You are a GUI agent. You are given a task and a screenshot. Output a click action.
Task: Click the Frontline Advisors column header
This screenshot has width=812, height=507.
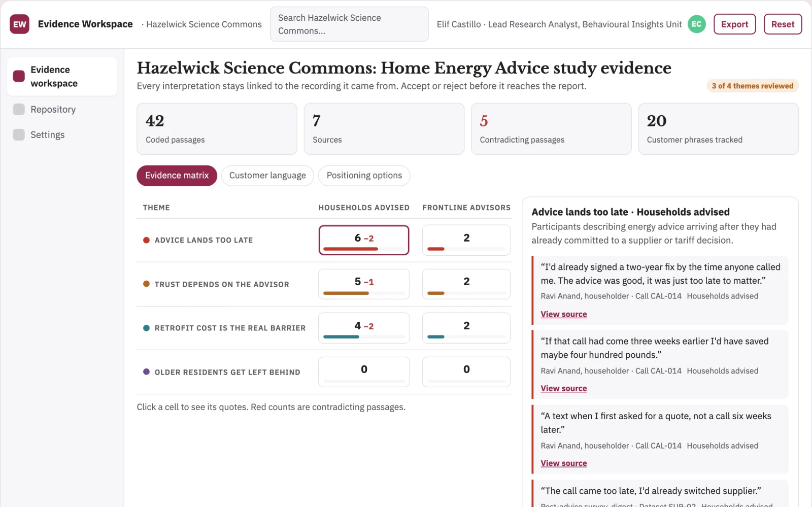point(466,208)
